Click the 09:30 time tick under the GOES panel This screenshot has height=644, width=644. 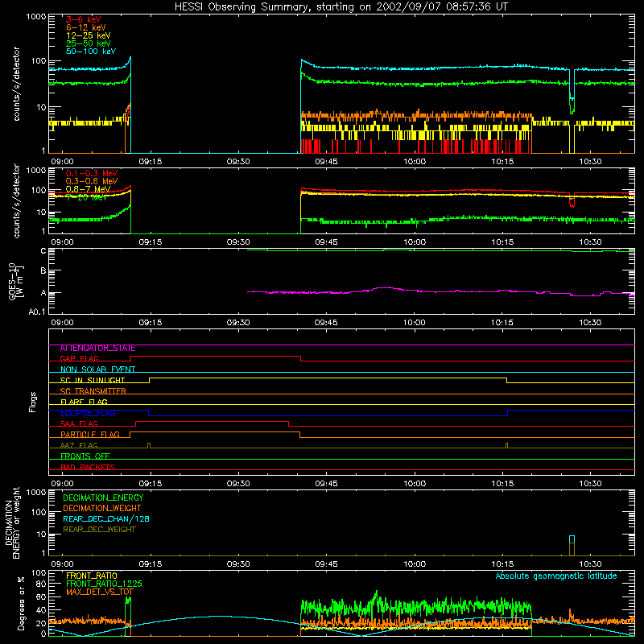pos(238,323)
